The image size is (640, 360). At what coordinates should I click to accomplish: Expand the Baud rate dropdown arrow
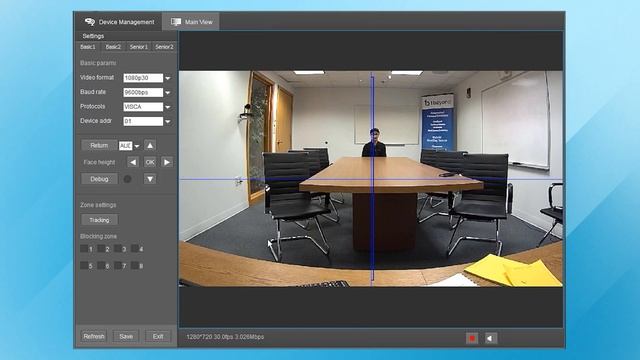pos(168,93)
